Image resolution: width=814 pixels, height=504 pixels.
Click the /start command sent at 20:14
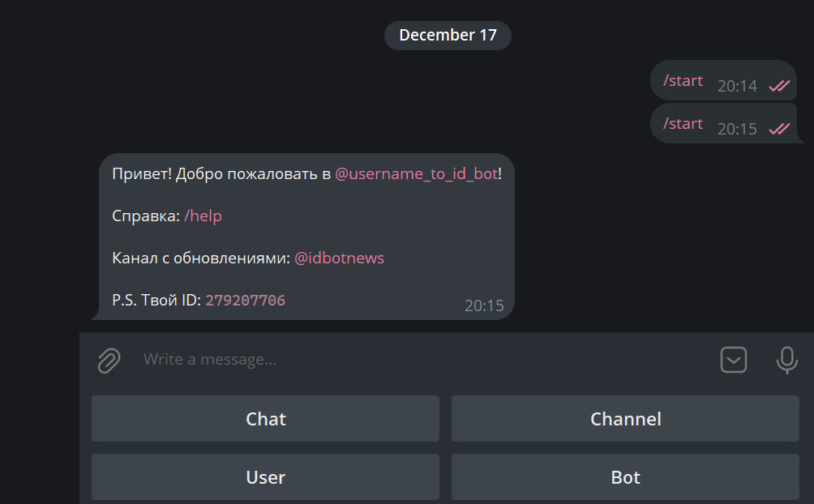tap(683, 81)
